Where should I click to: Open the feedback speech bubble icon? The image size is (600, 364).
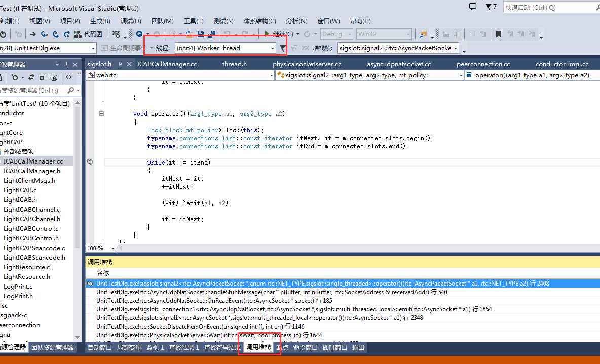click(473, 7)
